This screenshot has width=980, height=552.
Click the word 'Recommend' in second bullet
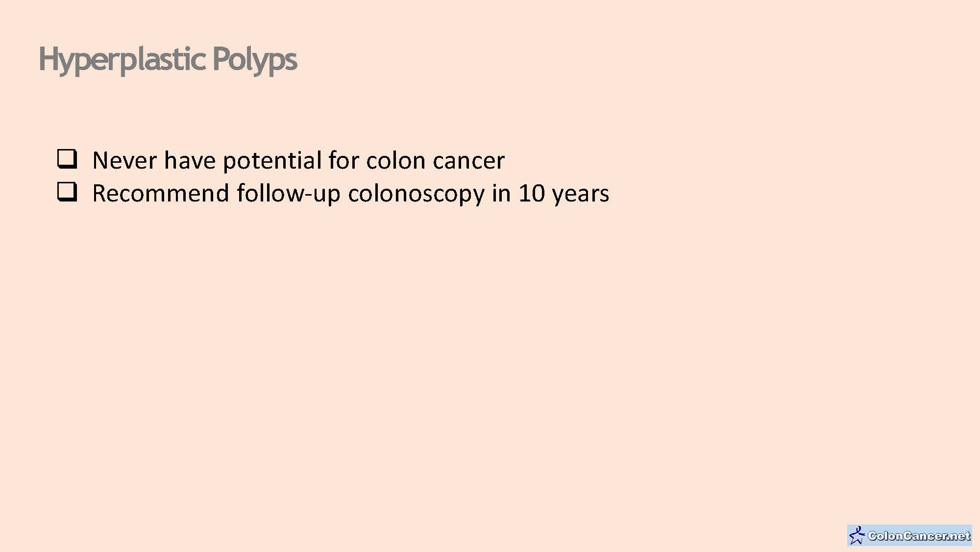[160, 193]
